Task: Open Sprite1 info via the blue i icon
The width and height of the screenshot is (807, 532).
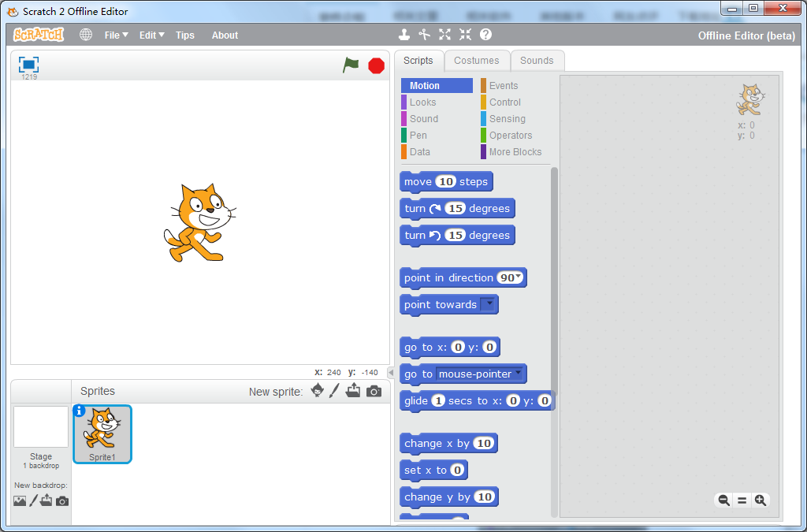Action: pyautogui.click(x=80, y=411)
